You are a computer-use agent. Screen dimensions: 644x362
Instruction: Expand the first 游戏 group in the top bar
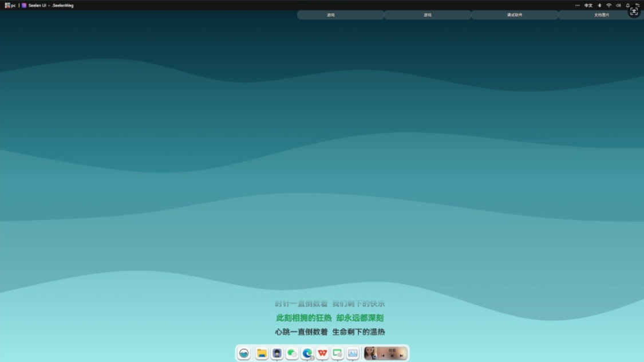[340, 15]
